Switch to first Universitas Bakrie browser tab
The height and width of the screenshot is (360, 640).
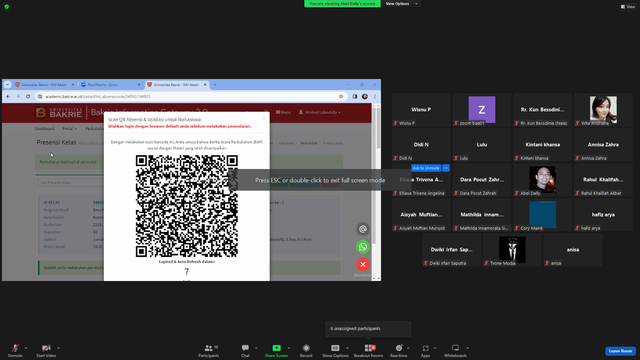(x=44, y=84)
